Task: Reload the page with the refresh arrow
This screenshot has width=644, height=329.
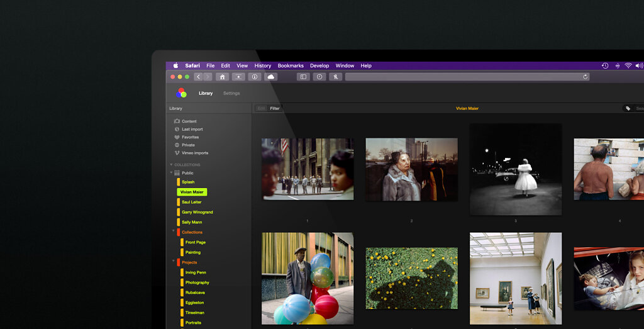Action: [585, 77]
